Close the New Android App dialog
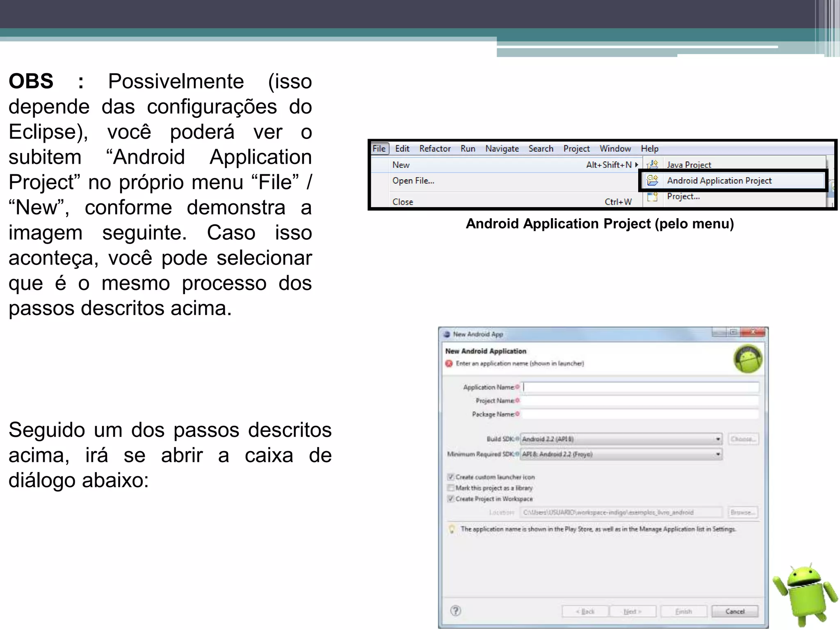Screen dimensions: 840x630 coord(753,332)
